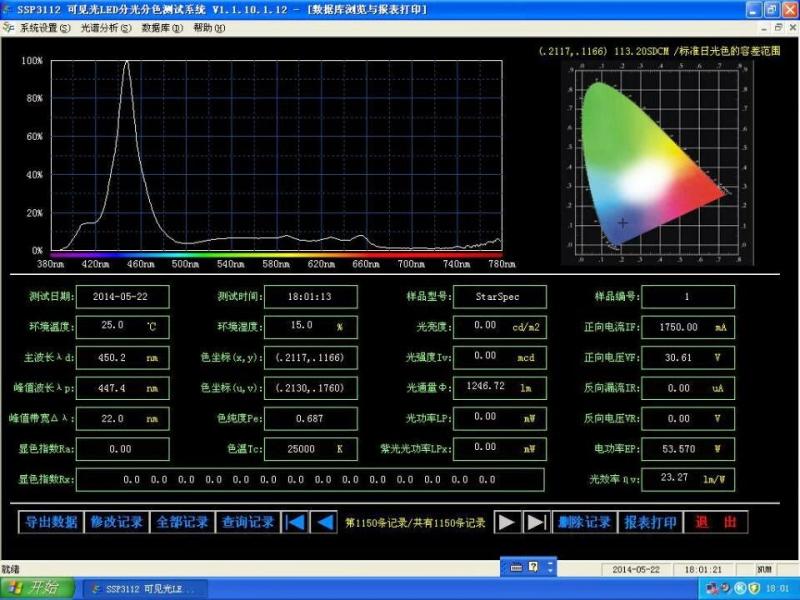The height and width of the screenshot is (600, 800).
Task: Click the language bar keyboard icon
Action: tap(517, 567)
